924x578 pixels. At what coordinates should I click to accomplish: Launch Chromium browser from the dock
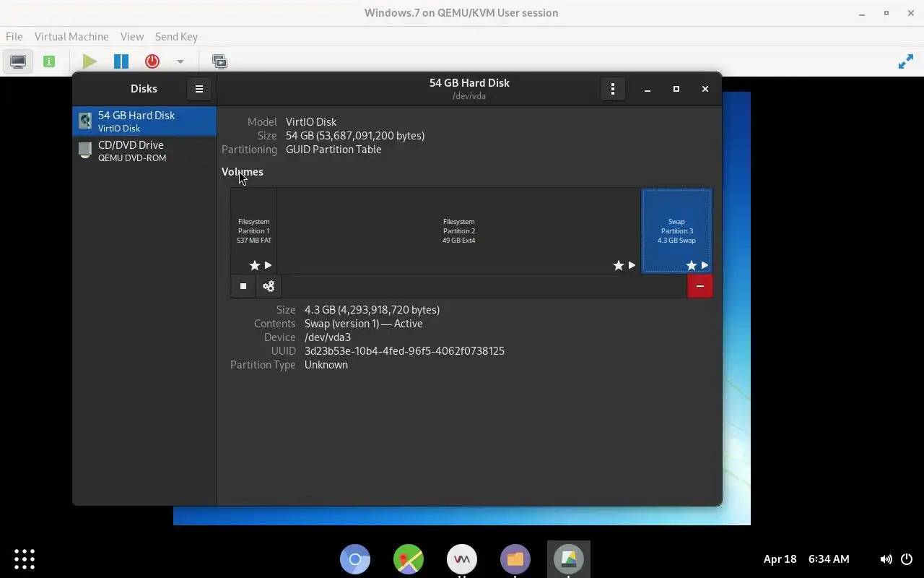click(355, 559)
